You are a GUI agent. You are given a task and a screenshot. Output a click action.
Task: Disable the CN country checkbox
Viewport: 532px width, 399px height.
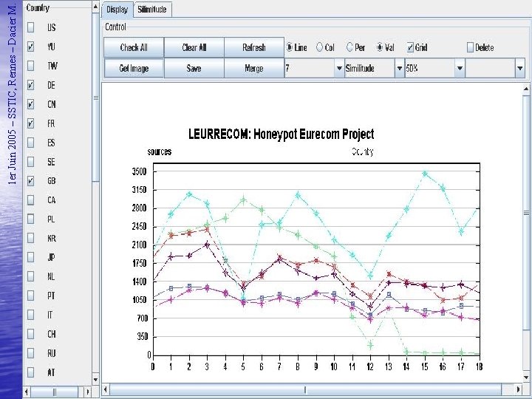(30, 104)
